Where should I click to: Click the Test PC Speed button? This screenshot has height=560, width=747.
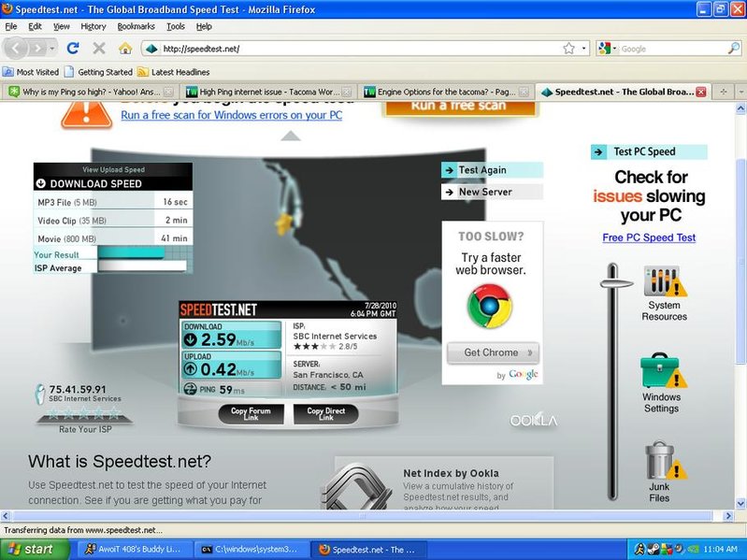click(649, 151)
